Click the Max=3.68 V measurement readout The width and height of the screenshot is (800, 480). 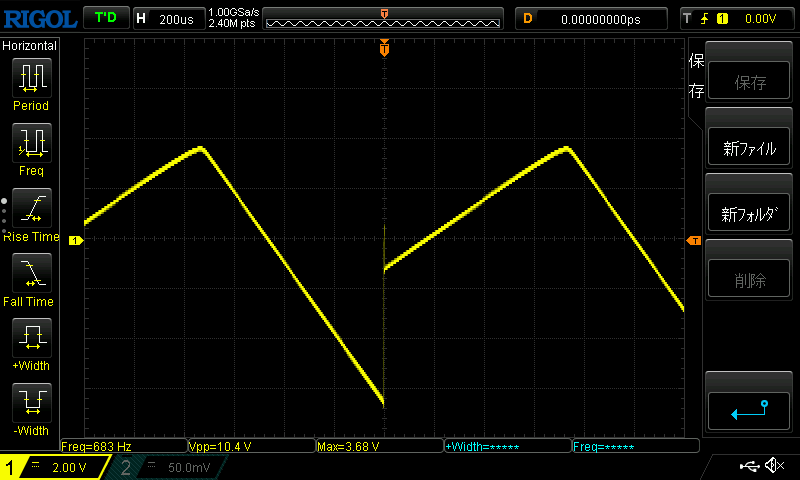click(x=380, y=446)
